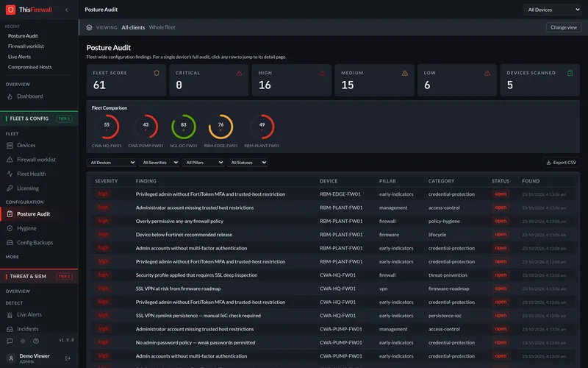Select the NGL-DC-FW01 green score gauge
Viewport: 588px width, 368px height.
tap(183, 127)
